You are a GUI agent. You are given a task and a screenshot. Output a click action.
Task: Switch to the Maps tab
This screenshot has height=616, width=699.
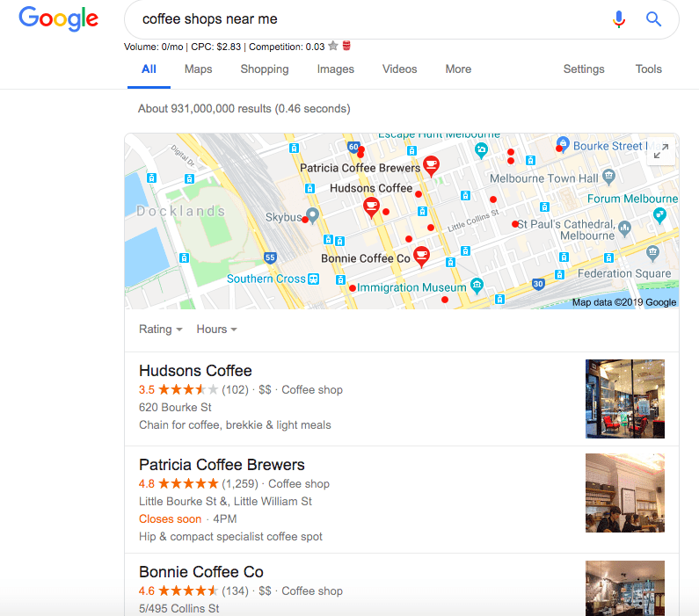(199, 69)
